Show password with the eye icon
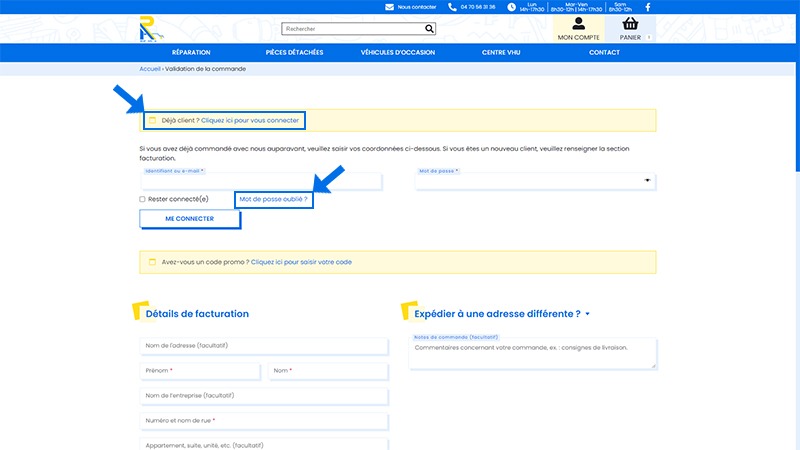Viewport: 800px width, 450px height. [647, 181]
